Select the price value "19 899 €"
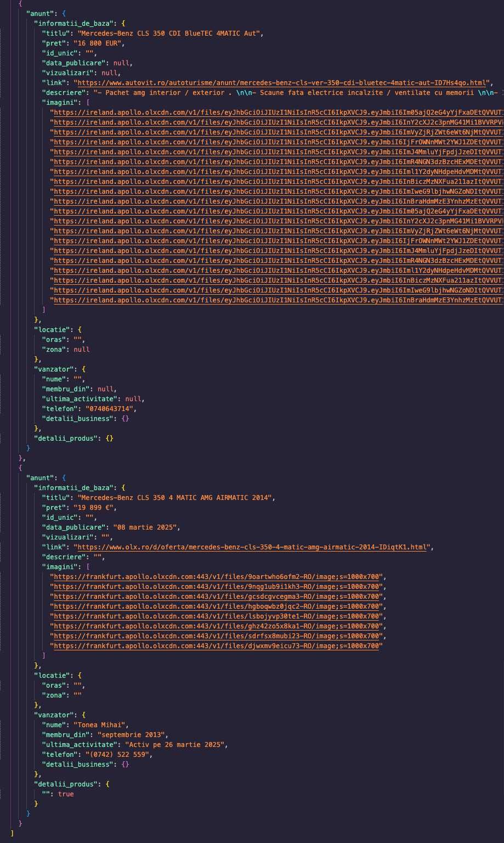The width and height of the screenshot is (504, 843). [x=93, y=508]
